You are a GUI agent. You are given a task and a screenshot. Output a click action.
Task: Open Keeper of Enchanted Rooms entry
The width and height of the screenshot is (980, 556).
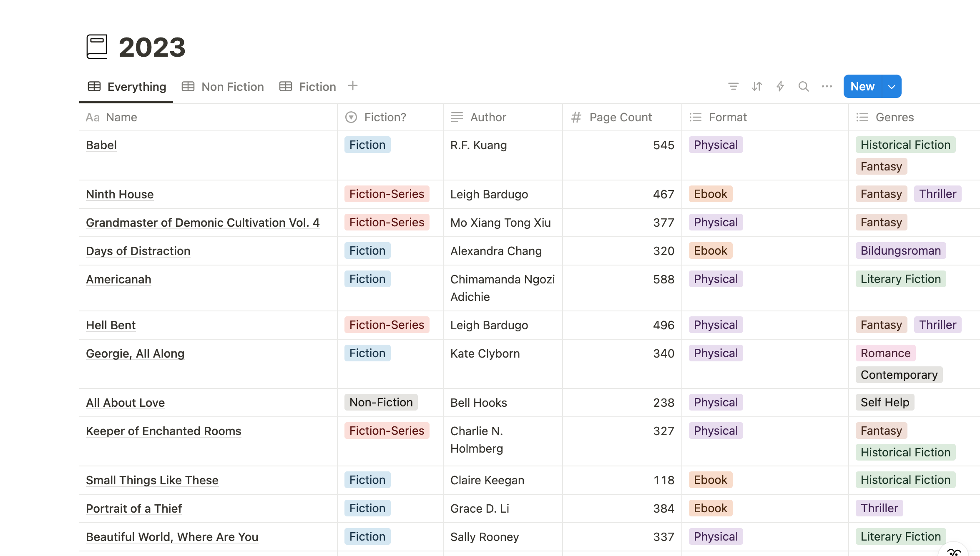click(163, 431)
